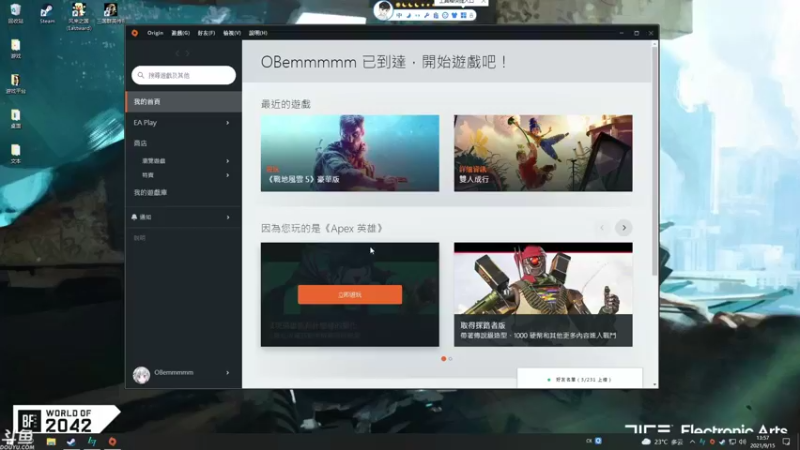The height and width of the screenshot is (450, 800).
Task: Open the 文本 desktop icon
Action: [15, 154]
